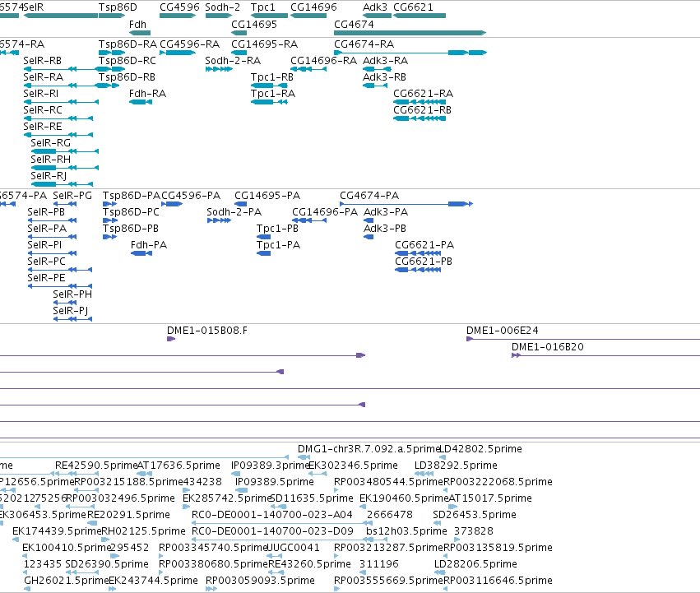Select transcript SelR-RJ
Screen dimensions: 700x593
click(x=49, y=176)
